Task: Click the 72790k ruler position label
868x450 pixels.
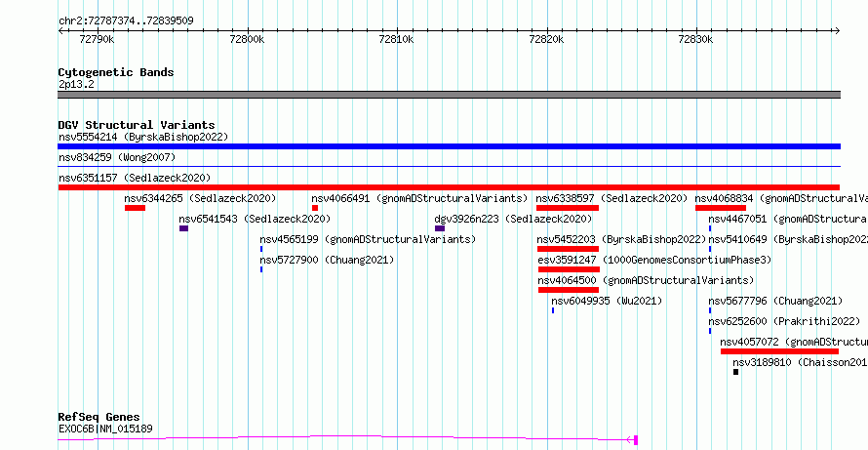Action: [97, 40]
